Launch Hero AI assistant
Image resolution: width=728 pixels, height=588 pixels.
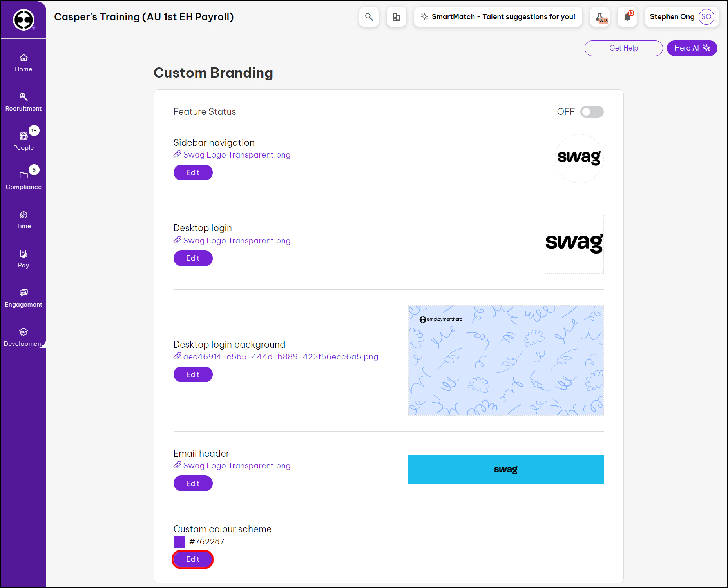[692, 48]
